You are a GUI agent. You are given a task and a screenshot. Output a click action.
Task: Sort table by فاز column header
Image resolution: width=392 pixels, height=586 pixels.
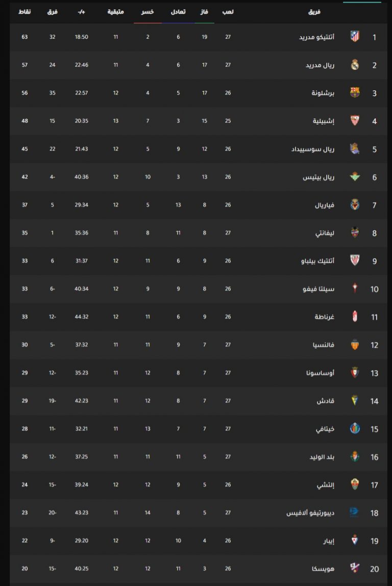tap(204, 12)
